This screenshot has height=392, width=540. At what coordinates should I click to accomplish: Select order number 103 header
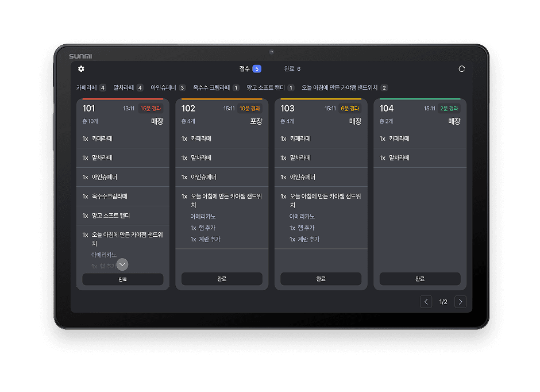tap(287, 109)
